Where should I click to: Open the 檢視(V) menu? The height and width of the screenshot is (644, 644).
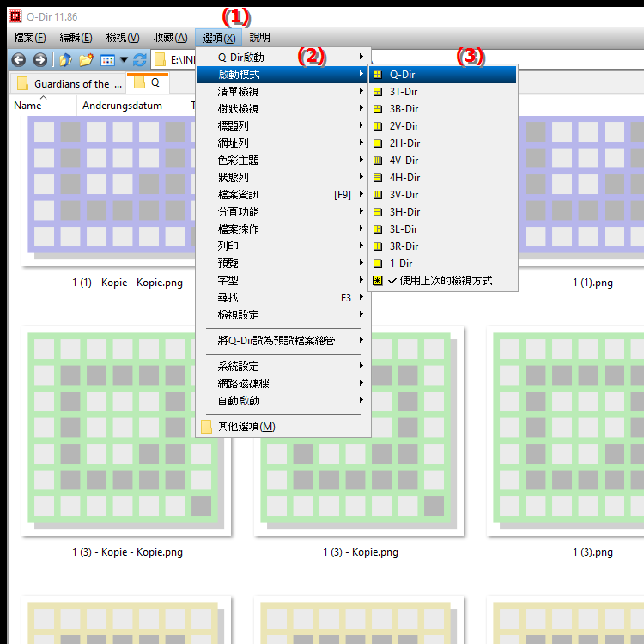(x=123, y=38)
